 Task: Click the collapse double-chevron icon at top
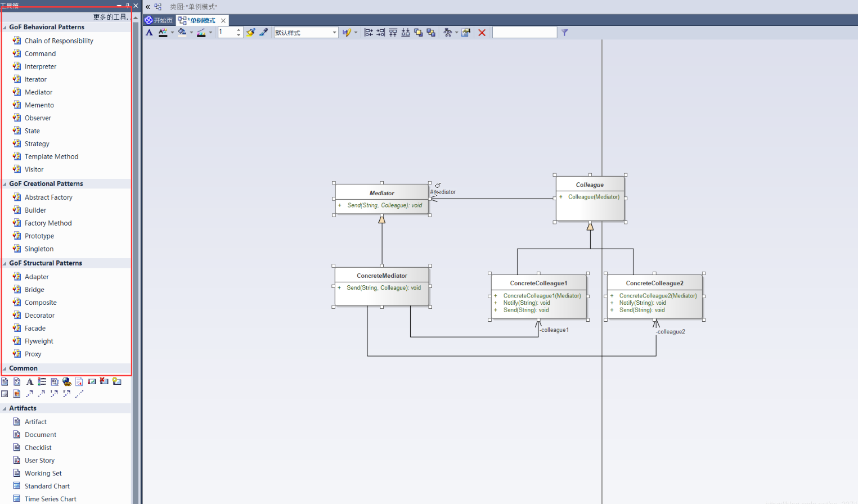[x=147, y=7]
